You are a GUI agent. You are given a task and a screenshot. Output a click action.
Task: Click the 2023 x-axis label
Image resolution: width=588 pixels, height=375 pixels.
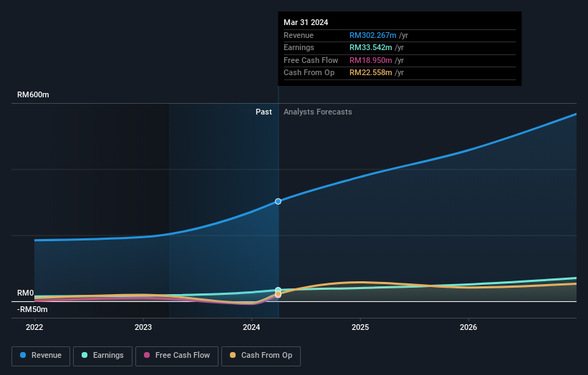coord(143,327)
